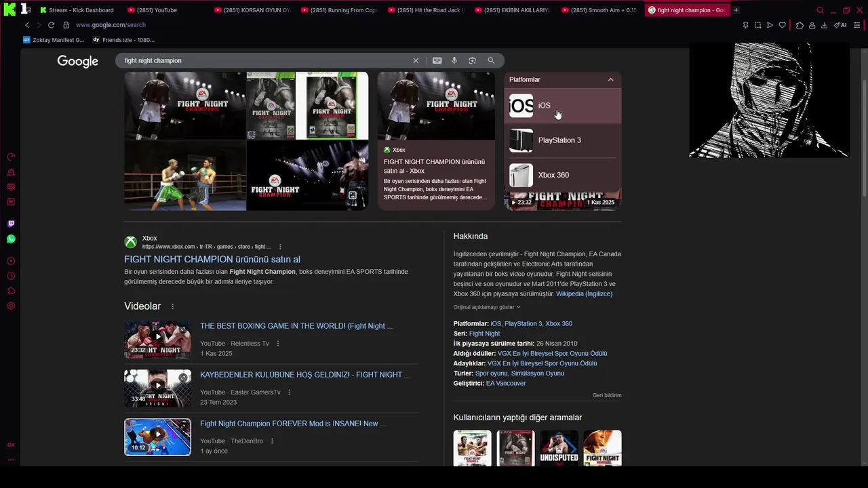Reload the page
Screen dimensions: 868x488
tap(51, 25)
